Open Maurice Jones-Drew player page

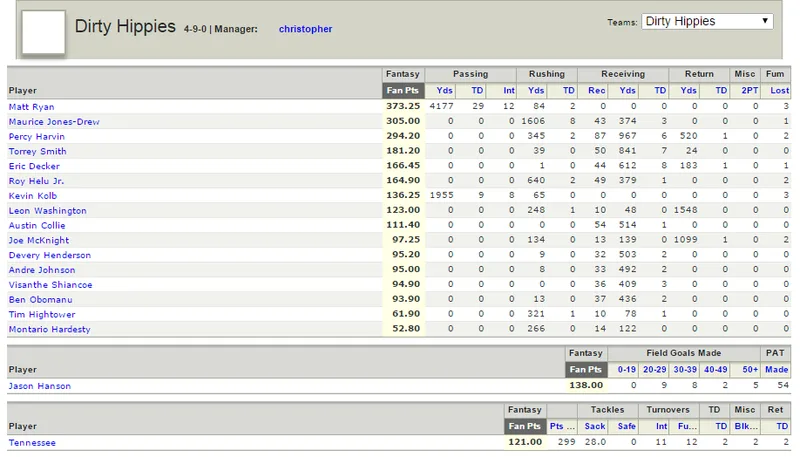tap(54, 121)
